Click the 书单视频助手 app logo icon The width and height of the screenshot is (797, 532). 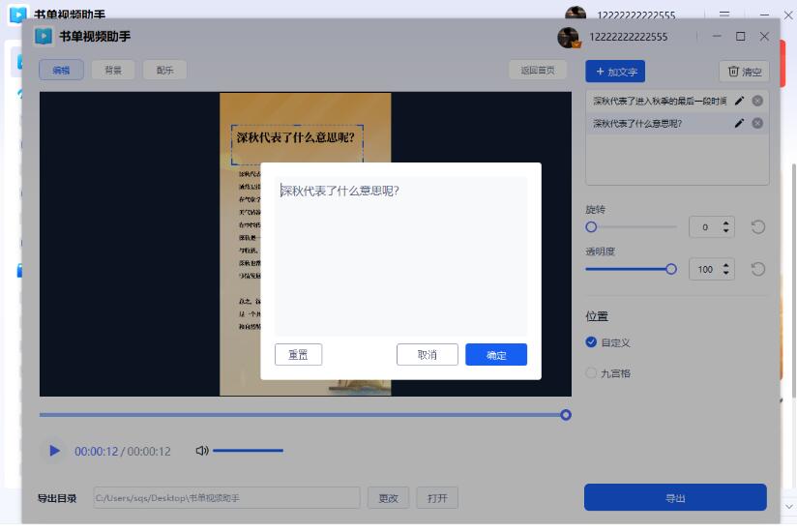(44, 36)
